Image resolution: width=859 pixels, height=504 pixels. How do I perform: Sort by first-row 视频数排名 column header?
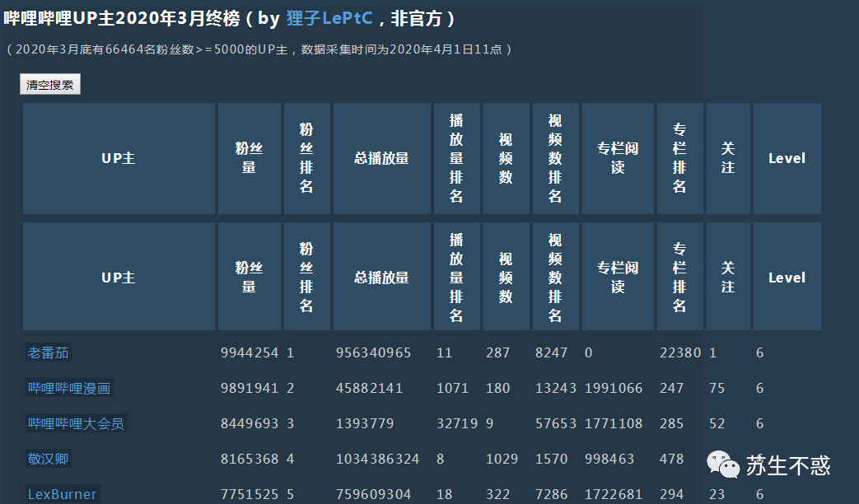coord(555,158)
